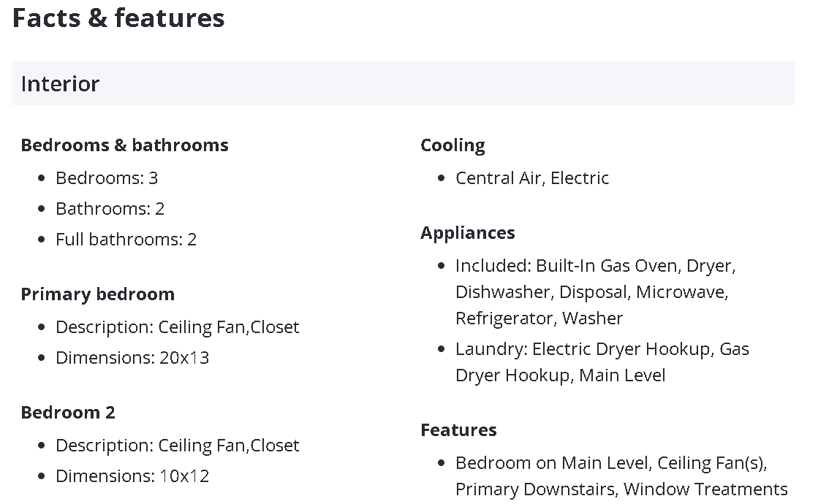Click the Cooling subheading

point(452,145)
